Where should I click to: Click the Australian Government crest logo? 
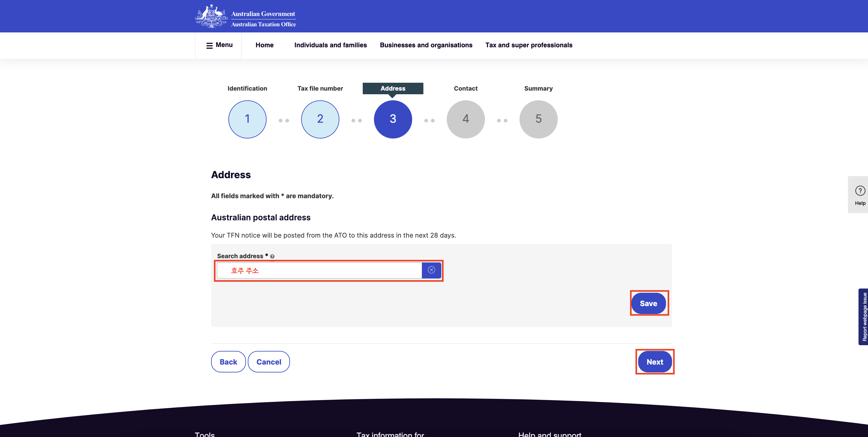211,16
